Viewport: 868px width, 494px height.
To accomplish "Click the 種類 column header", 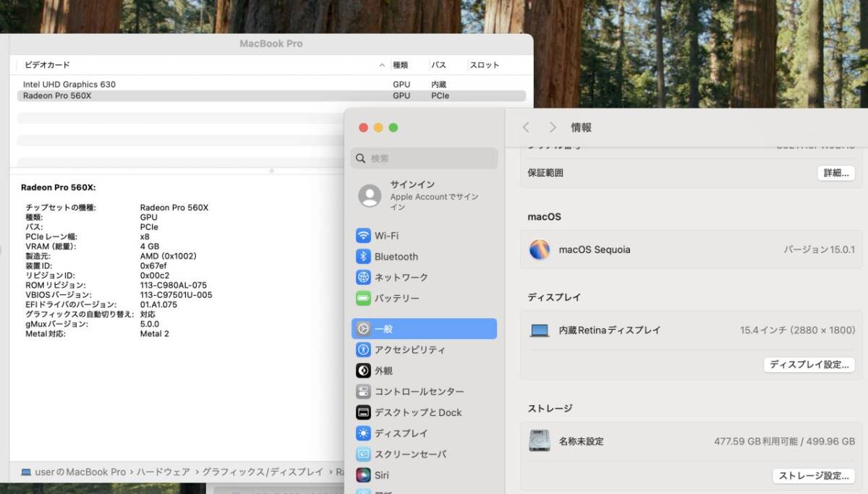I will point(400,65).
